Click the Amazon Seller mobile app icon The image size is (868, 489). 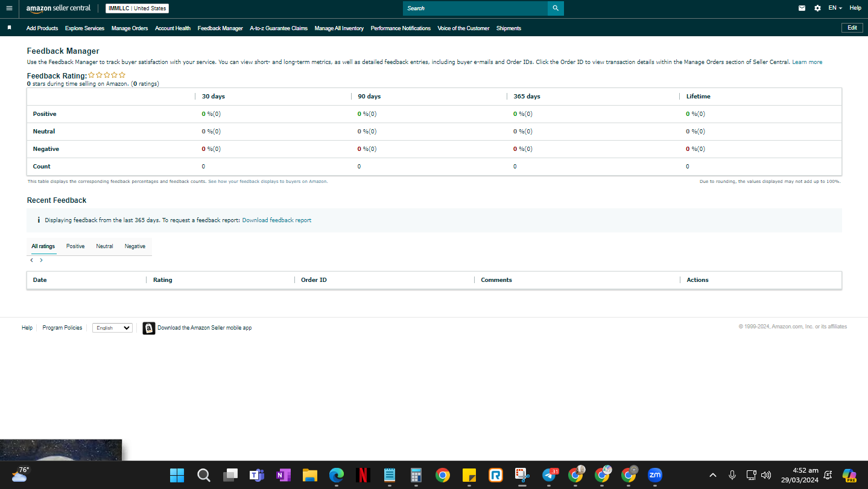[x=149, y=328]
